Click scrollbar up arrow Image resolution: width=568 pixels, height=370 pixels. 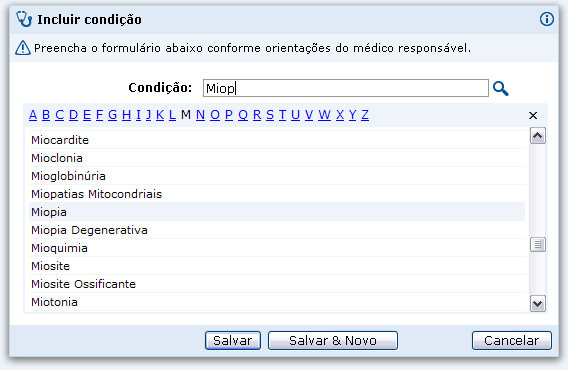(x=538, y=136)
